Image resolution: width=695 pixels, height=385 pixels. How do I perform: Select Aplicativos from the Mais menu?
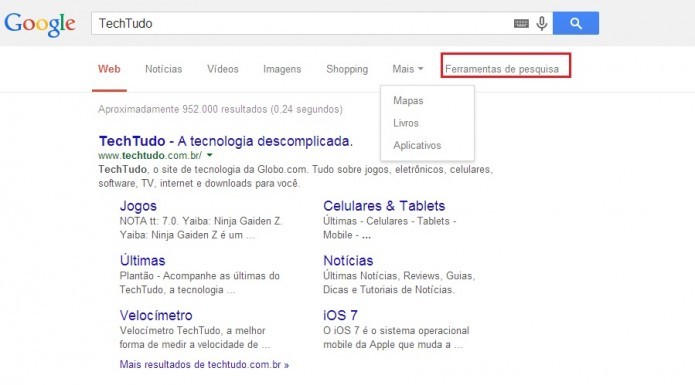tap(417, 145)
